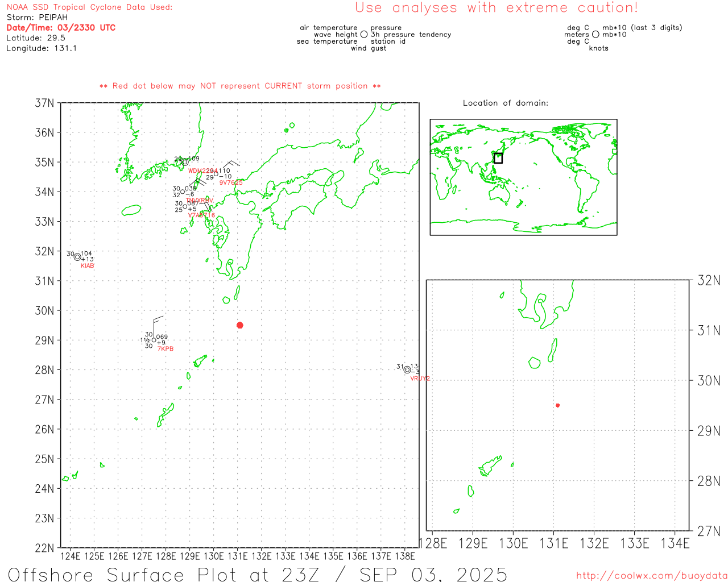Click the '37N' latitude axis label
The width and height of the screenshot is (728, 582).
pyautogui.click(x=45, y=103)
